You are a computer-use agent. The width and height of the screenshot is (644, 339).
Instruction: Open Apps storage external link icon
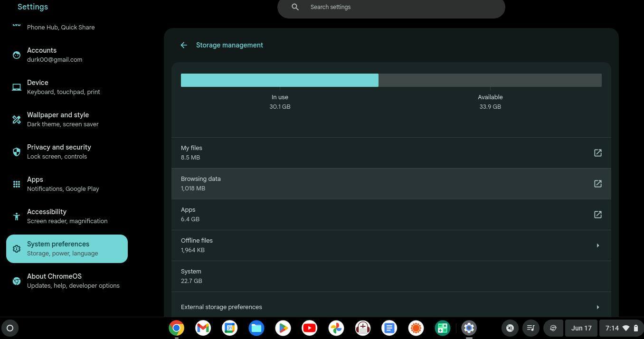click(597, 215)
